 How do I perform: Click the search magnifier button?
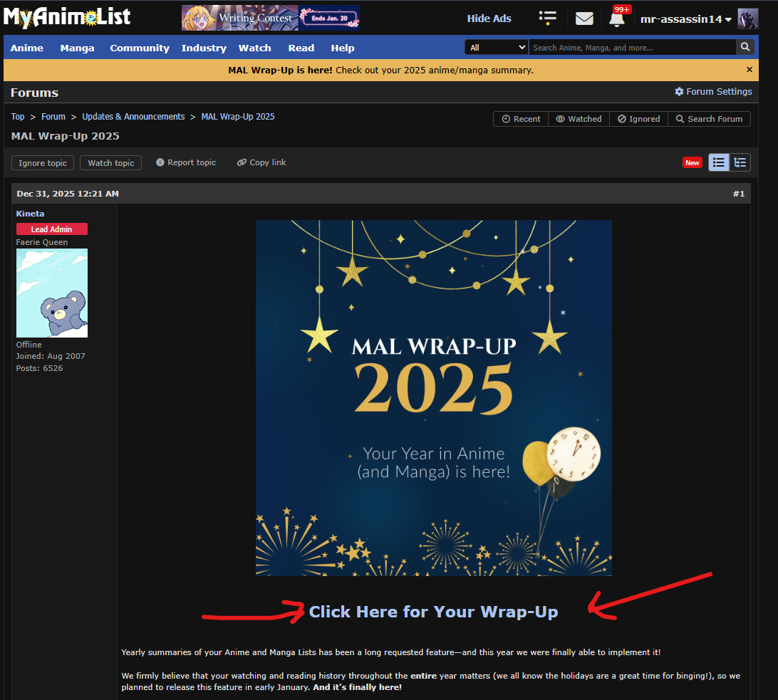(x=745, y=47)
